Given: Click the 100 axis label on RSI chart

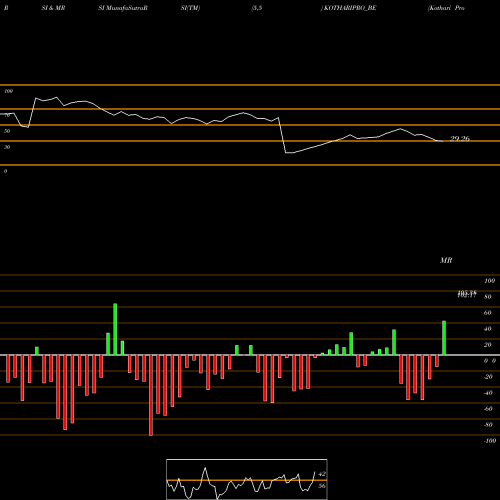Looking at the screenshot, I should click(9, 91).
